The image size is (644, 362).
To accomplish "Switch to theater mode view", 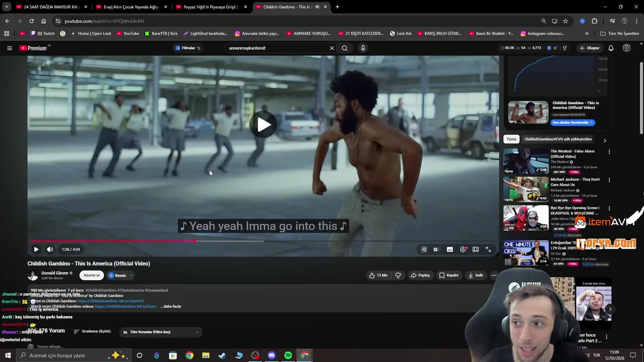I will (x=475, y=249).
